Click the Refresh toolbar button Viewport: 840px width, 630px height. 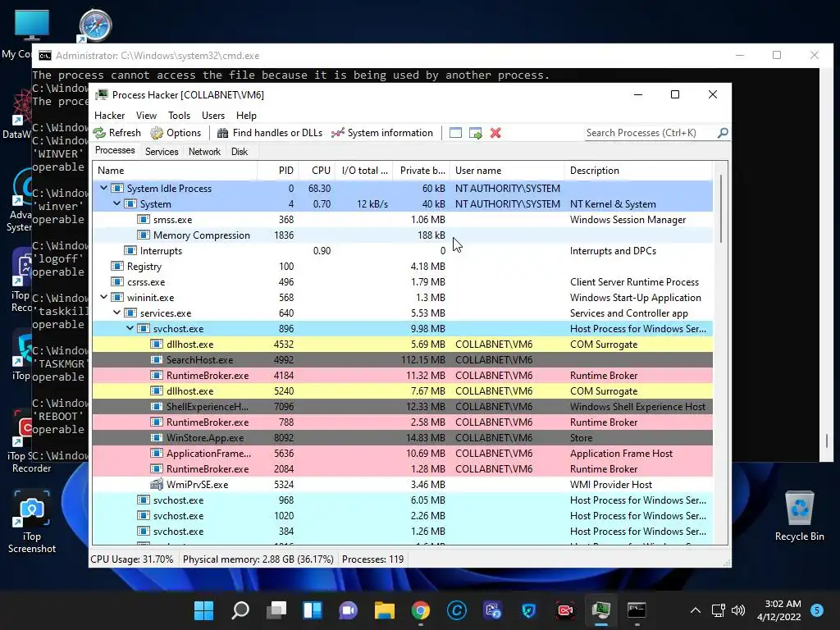coord(116,133)
